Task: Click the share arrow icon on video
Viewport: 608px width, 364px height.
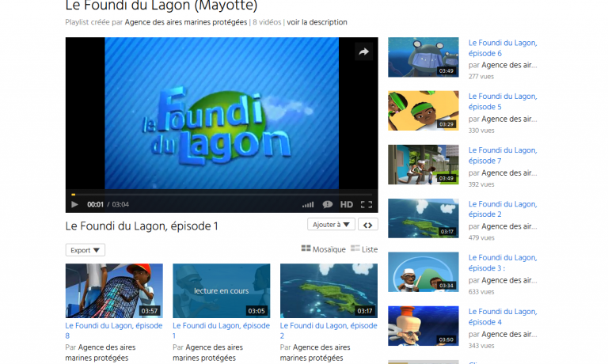Action: point(363,51)
